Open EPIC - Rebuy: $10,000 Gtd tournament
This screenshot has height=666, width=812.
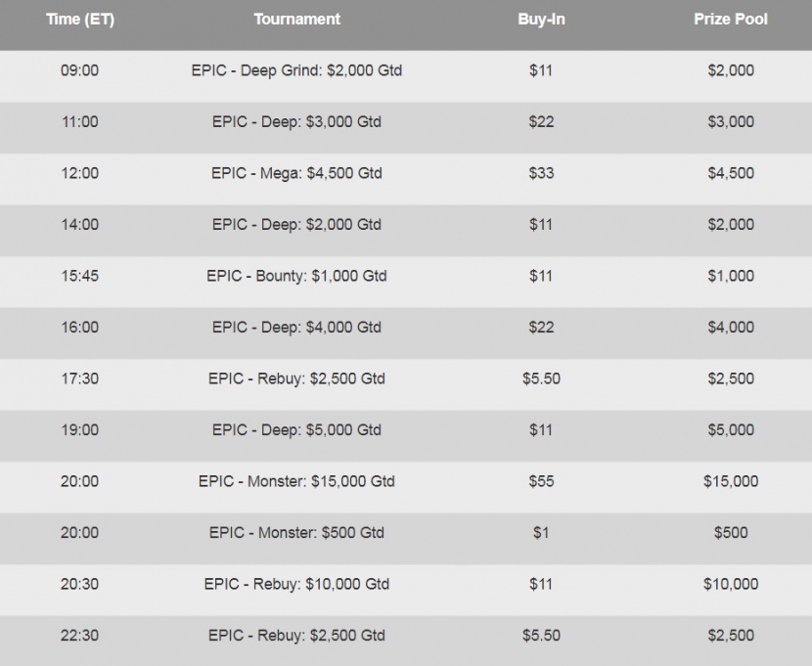pos(296,584)
